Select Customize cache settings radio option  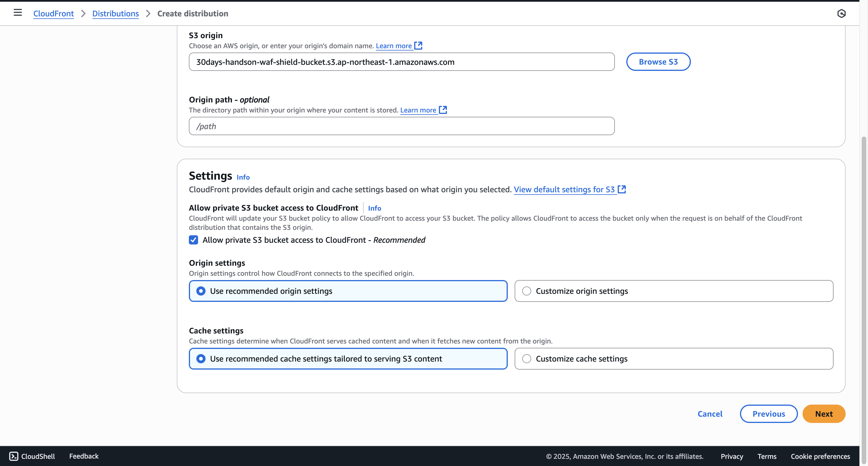coord(527,358)
